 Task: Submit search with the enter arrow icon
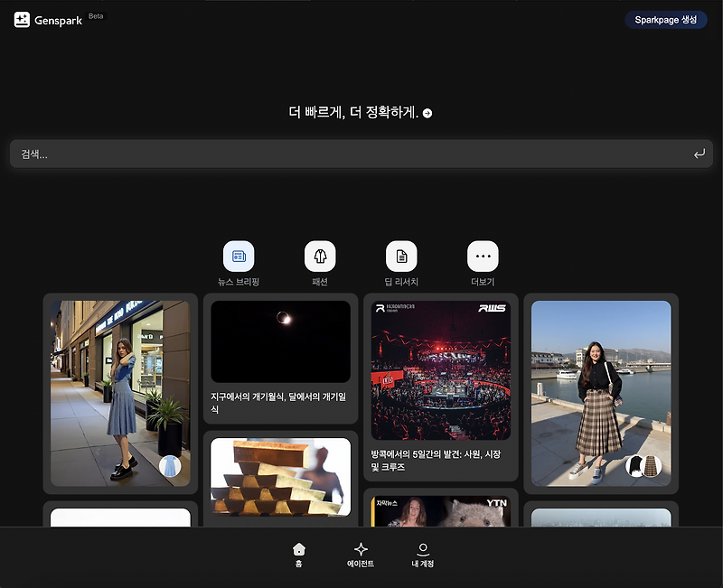(x=699, y=153)
